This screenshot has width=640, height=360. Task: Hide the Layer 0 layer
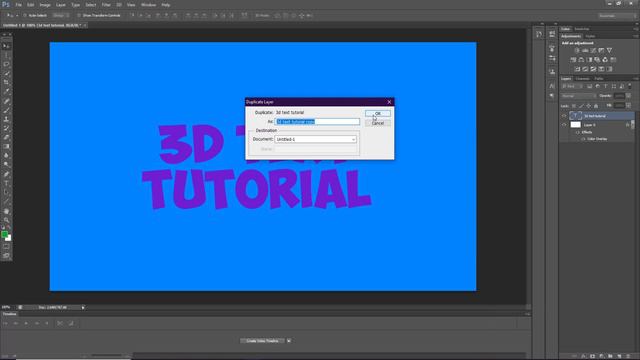pos(564,125)
